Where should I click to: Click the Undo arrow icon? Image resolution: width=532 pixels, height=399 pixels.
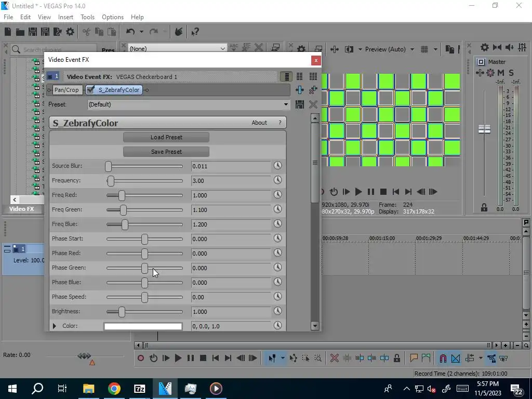click(x=130, y=32)
